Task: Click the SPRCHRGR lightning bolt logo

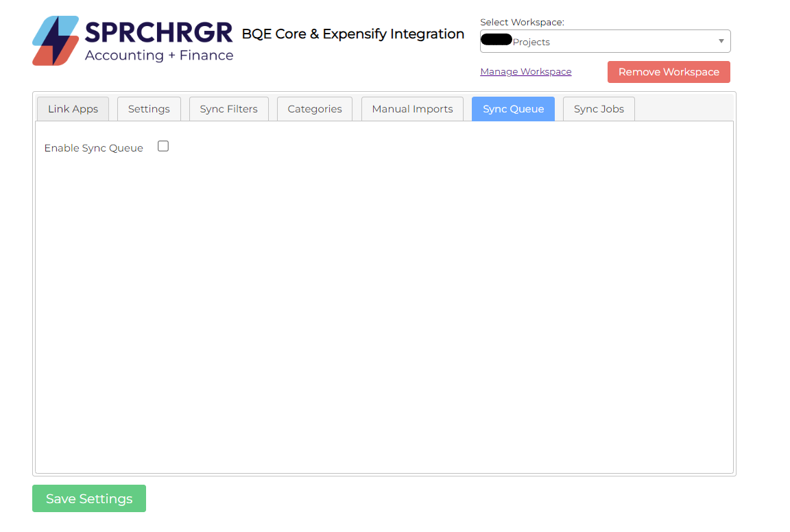Action: 56,40
